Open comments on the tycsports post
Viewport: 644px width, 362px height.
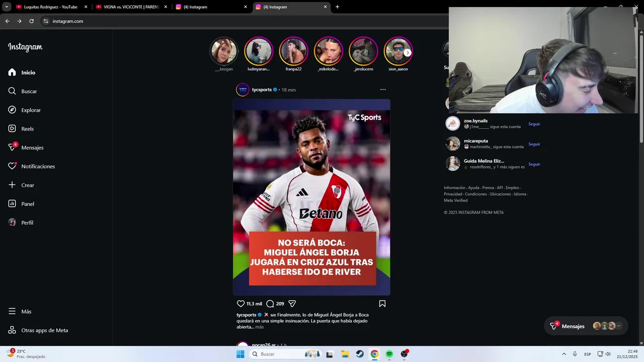click(x=270, y=304)
